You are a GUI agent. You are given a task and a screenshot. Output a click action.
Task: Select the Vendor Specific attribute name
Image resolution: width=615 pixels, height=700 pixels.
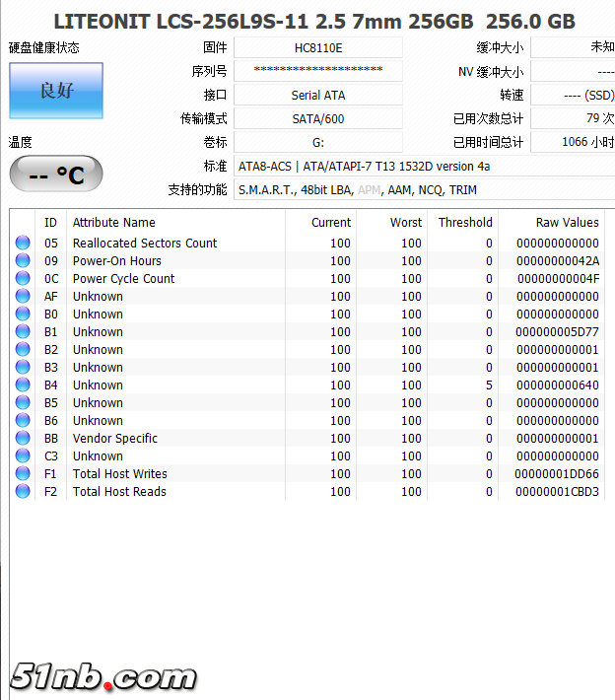click(x=115, y=439)
